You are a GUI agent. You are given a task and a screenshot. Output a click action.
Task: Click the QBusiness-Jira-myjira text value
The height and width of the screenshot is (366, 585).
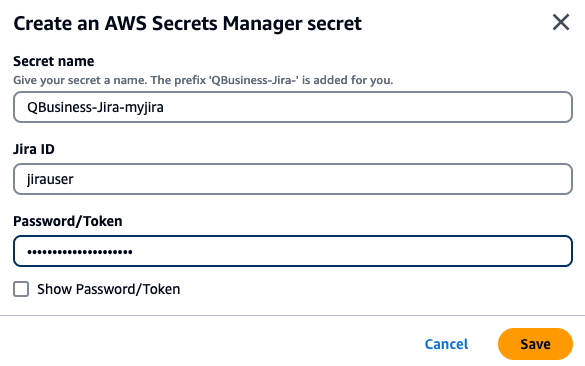tap(96, 107)
